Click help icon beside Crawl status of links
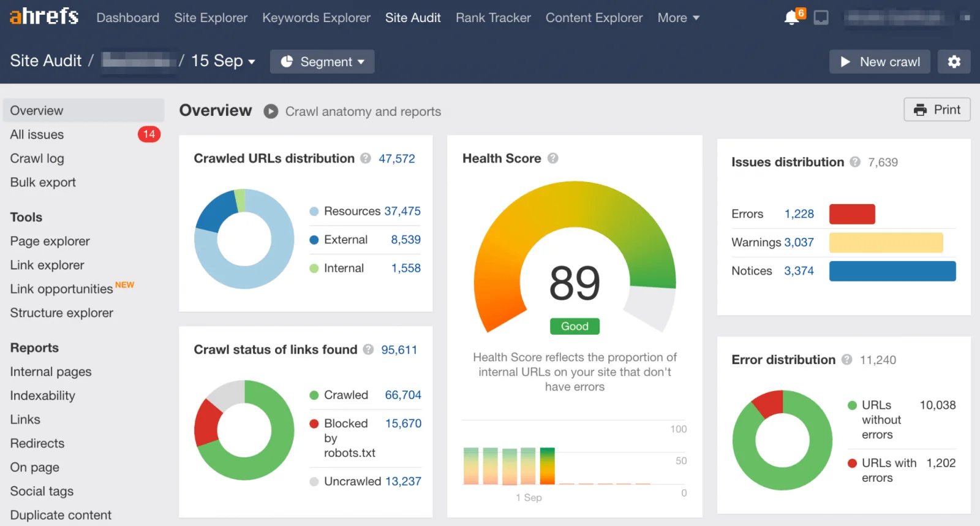980x526 pixels. coord(368,349)
